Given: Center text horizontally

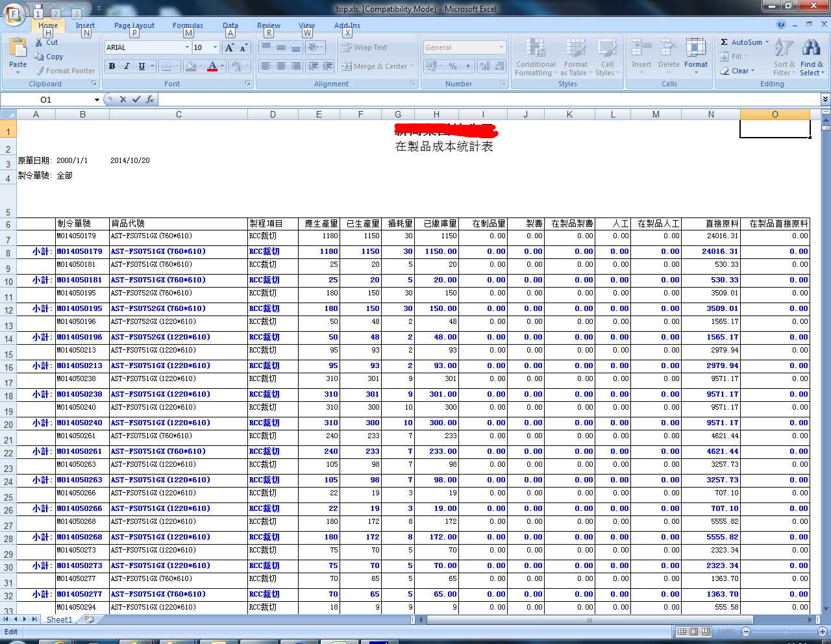Looking at the screenshot, I should (x=281, y=66).
